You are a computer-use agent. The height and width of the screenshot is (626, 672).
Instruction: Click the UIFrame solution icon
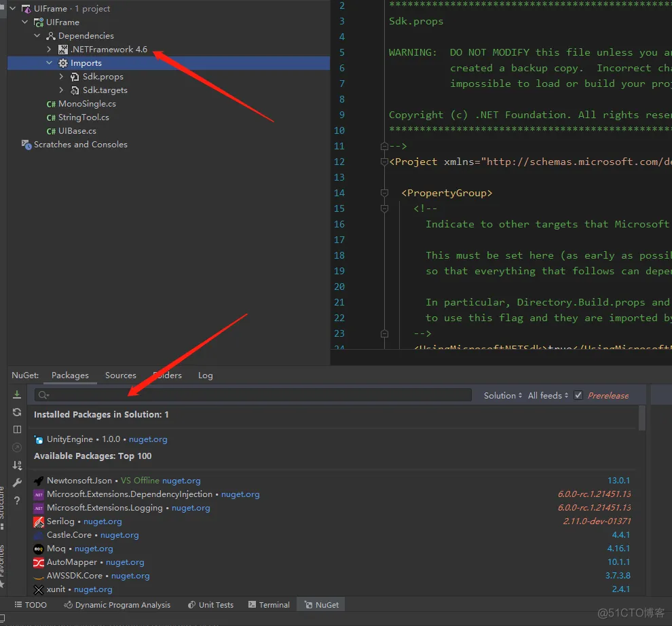click(26, 9)
